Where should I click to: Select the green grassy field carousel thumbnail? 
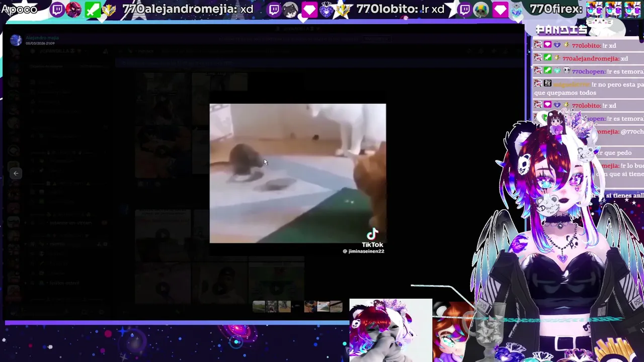[259, 307]
